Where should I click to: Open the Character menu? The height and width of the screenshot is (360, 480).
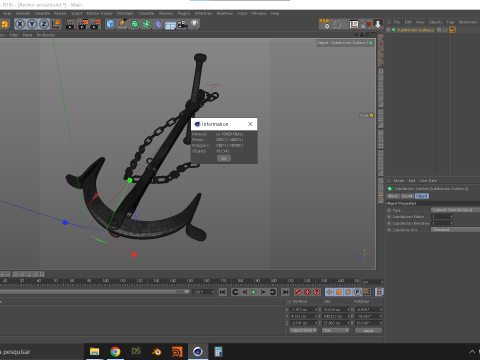(146, 13)
